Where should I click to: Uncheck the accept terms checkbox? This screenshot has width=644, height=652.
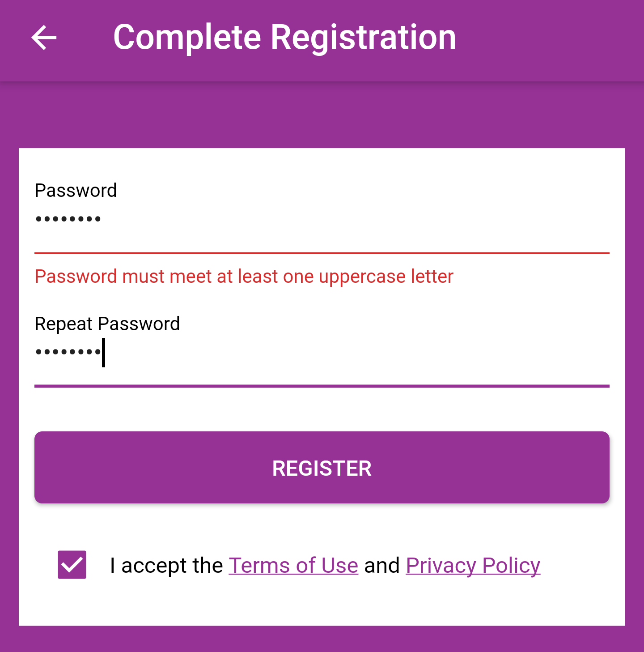(72, 565)
